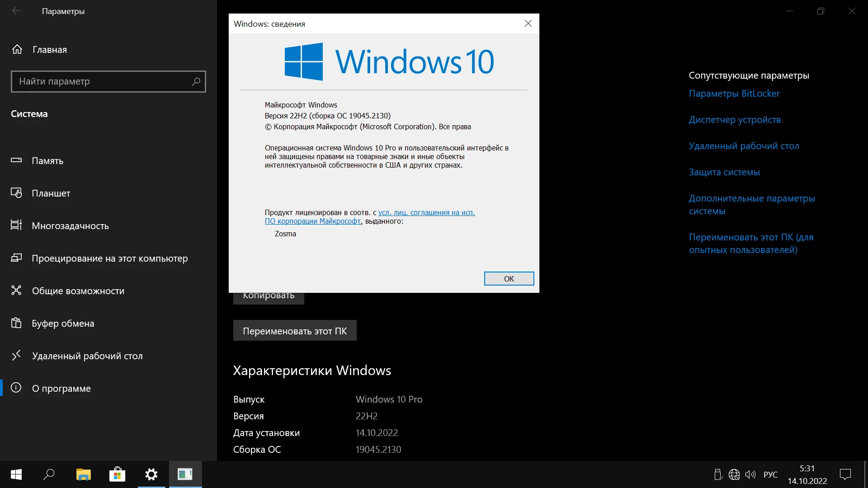Open the Microsoft Store taskbar icon
This screenshot has height=488, width=868.
tap(117, 474)
